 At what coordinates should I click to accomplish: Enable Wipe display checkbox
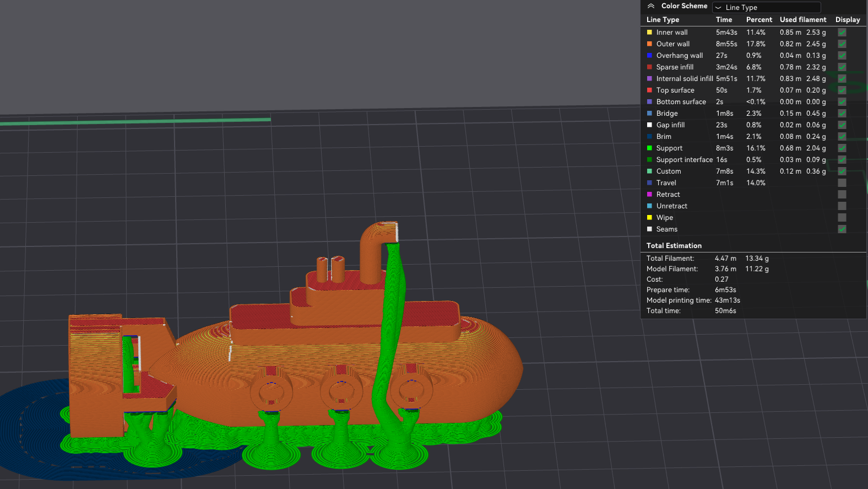(x=842, y=218)
